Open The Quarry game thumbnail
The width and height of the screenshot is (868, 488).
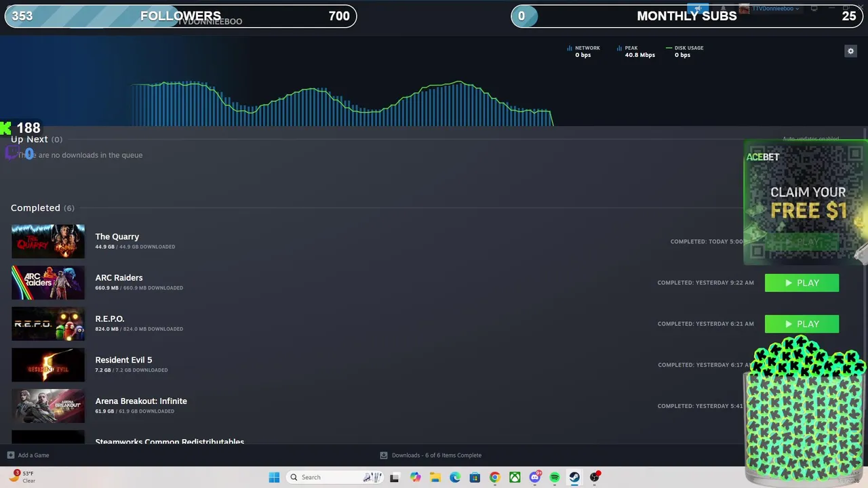(x=48, y=241)
